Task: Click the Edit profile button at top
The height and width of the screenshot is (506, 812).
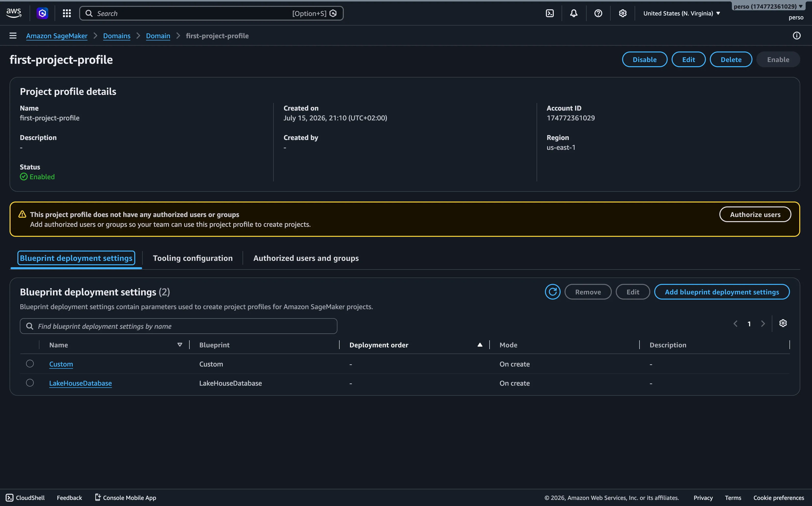Action: click(689, 60)
